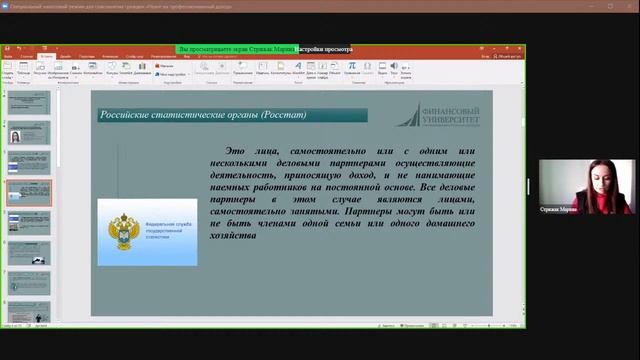Adjust the zoom slider in status bar
The image size is (640, 360).
(x=489, y=326)
